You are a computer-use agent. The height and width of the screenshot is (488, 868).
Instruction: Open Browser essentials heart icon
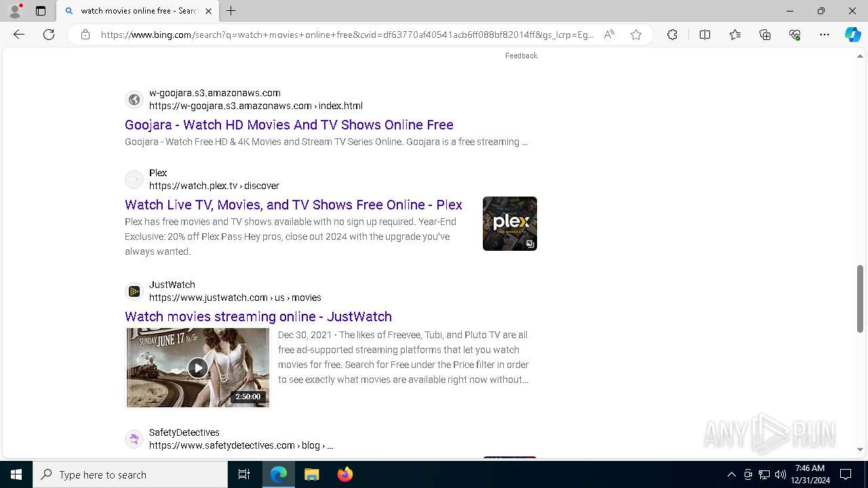click(x=795, y=35)
